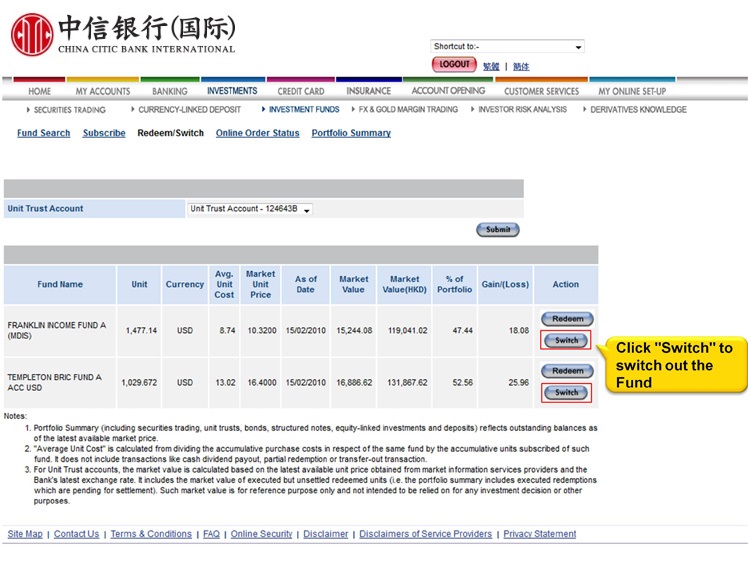Click the % of Portfolio column header
Image resolution: width=748 pixels, height=561 pixels.
(x=455, y=284)
